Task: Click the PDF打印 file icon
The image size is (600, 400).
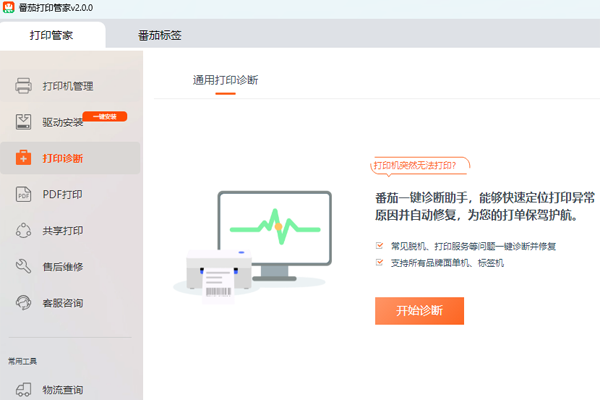Action: pyautogui.click(x=24, y=194)
